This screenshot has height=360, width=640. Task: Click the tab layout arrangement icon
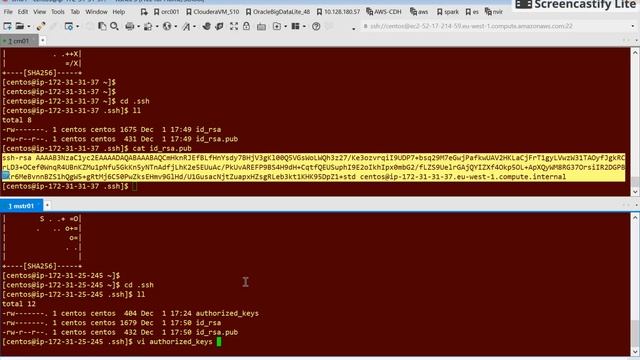coord(296,26)
